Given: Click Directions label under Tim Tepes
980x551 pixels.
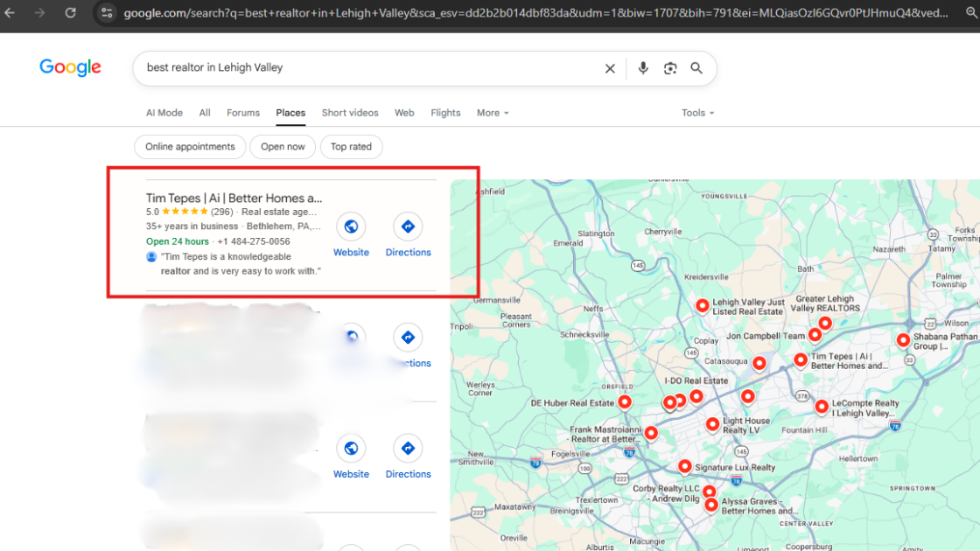Looking at the screenshot, I should [x=408, y=253].
